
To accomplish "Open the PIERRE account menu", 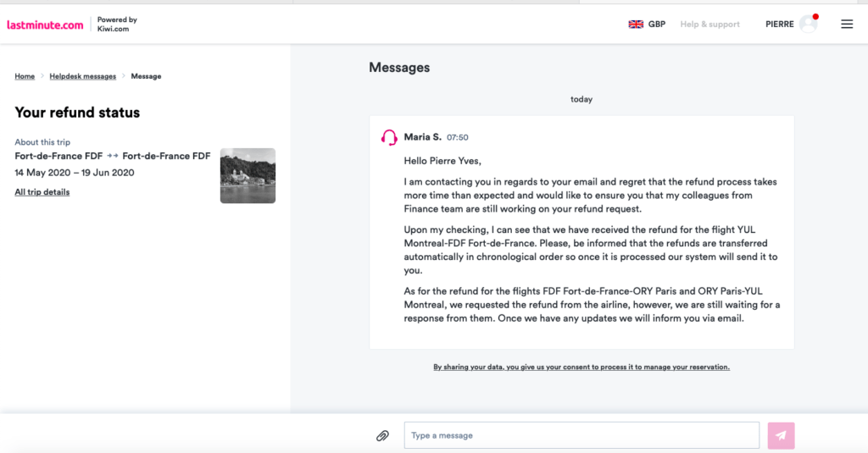I will (779, 25).
